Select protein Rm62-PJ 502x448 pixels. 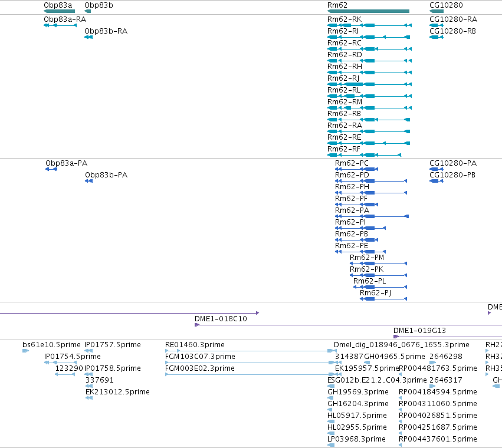tap(383, 299)
